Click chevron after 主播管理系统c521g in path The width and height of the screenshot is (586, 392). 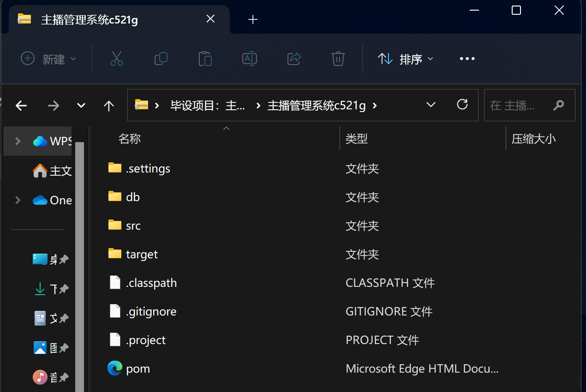(x=375, y=106)
